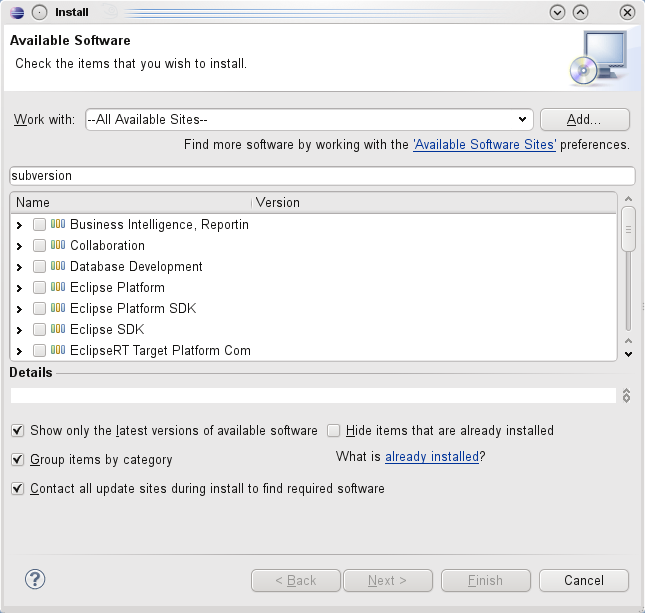Check the Eclipse SDK checkbox

point(39,330)
